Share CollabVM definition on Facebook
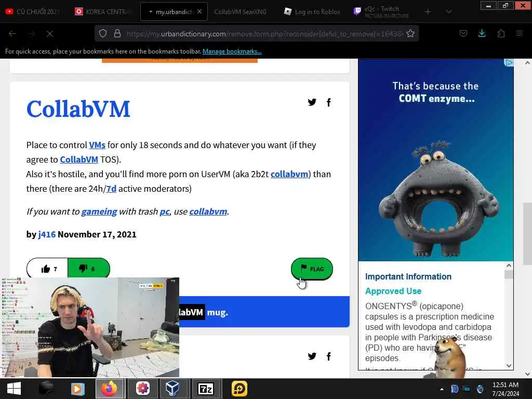The width and height of the screenshot is (532, 399). tap(328, 102)
